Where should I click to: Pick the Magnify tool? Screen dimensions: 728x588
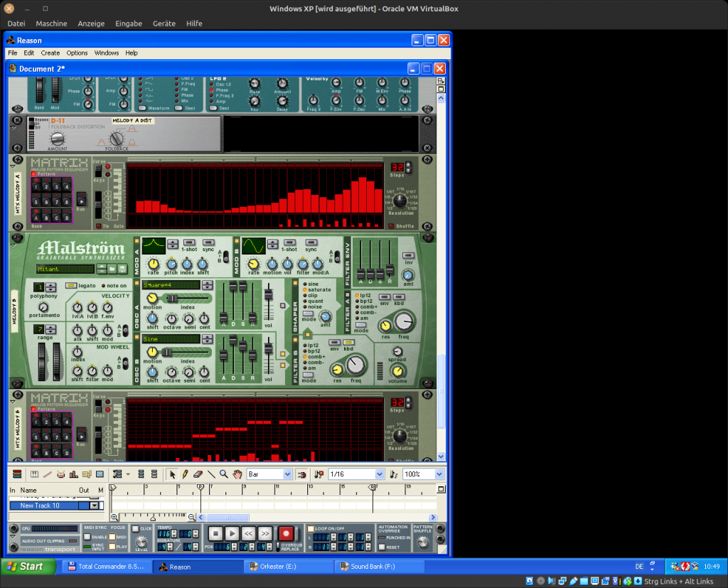tap(224, 474)
